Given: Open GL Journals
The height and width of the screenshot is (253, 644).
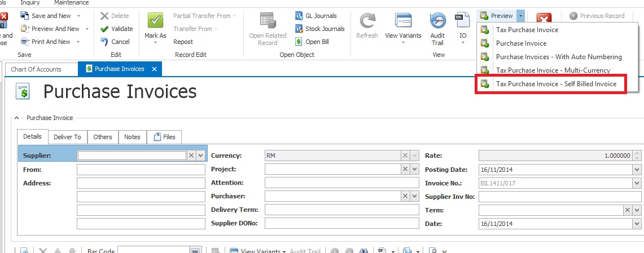Looking at the screenshot, I should click(316, 16).
